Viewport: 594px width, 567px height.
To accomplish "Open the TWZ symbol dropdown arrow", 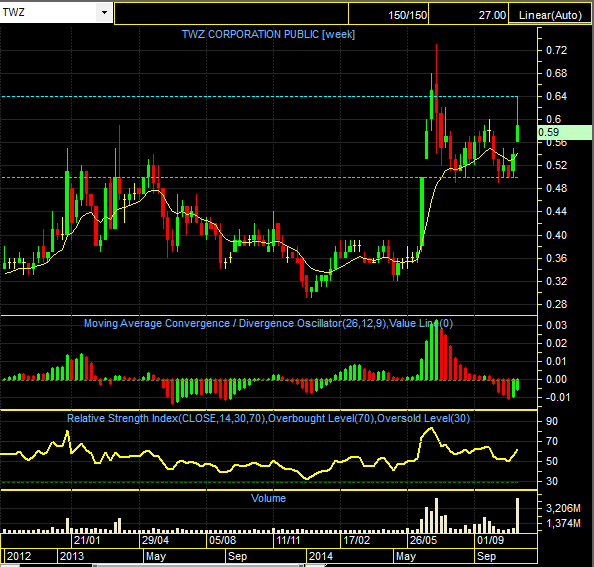I will (x=104, y=12).
